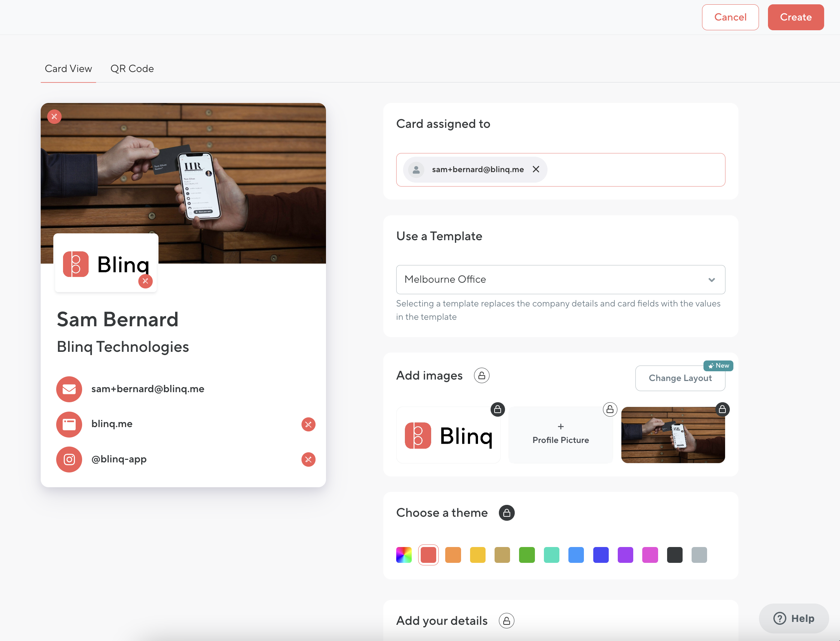This screenshot has width=840, height=641.
Task: Select the red theme swatch
Action: click(428, 555)
